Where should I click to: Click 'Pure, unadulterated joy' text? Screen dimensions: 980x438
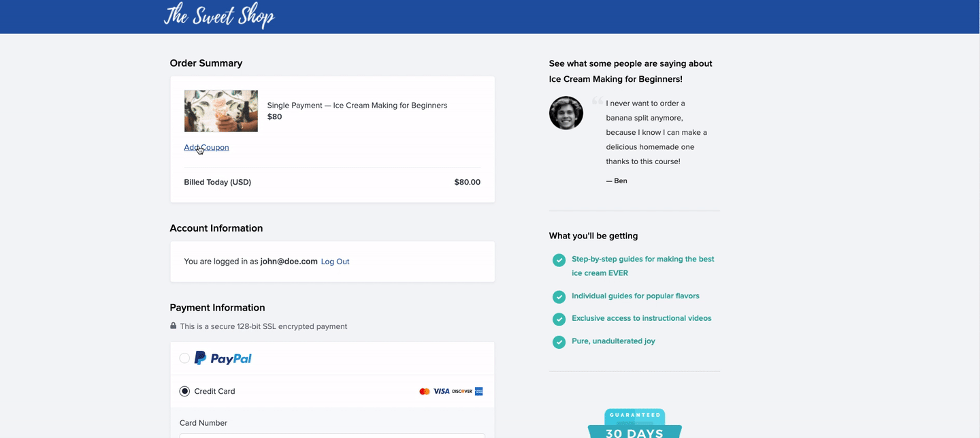[613, 341]
